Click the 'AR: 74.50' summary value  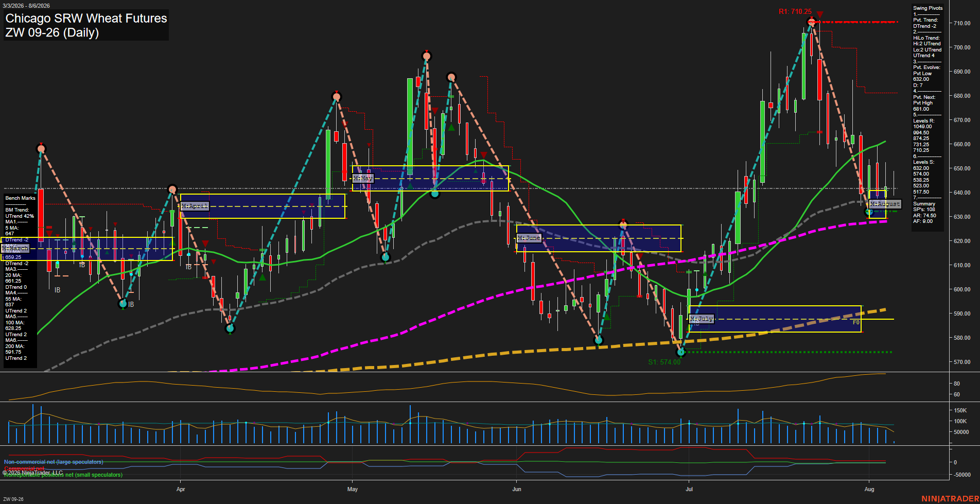(924, 216)
